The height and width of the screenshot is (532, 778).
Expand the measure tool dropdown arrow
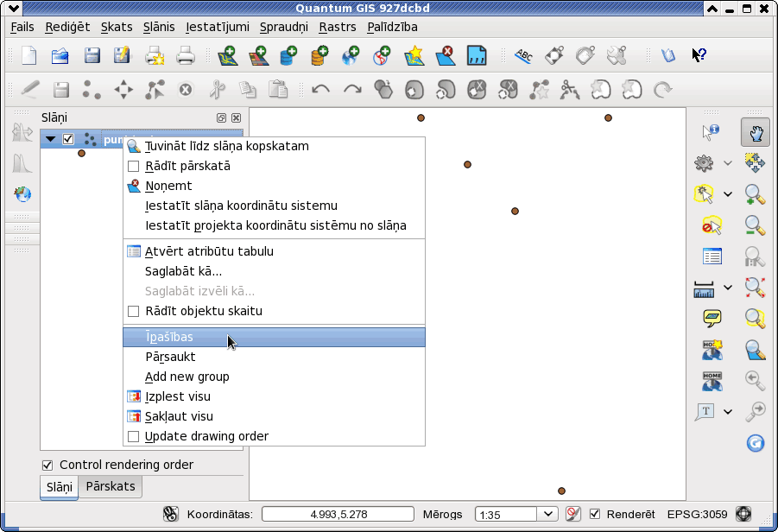click(x=728, y=288)
